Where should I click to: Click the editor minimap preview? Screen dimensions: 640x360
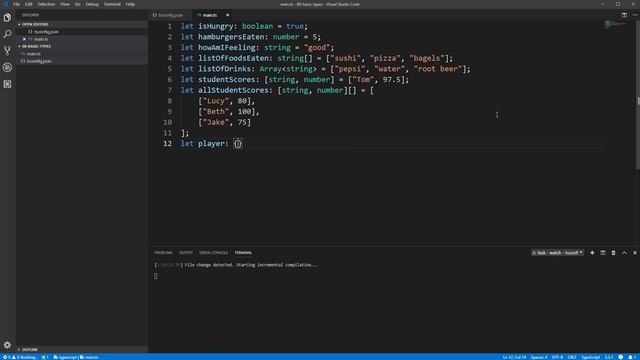click(615, 24)
